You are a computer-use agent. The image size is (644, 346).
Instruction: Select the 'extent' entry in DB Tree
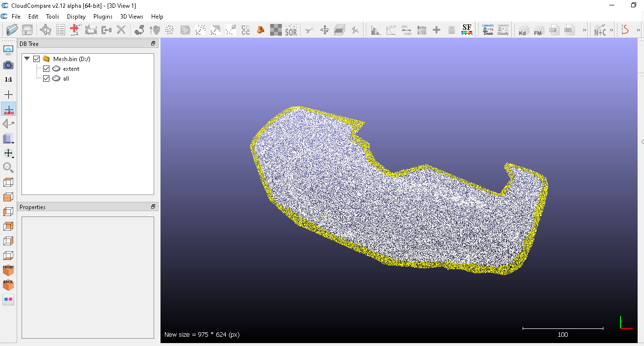point(71,69)
